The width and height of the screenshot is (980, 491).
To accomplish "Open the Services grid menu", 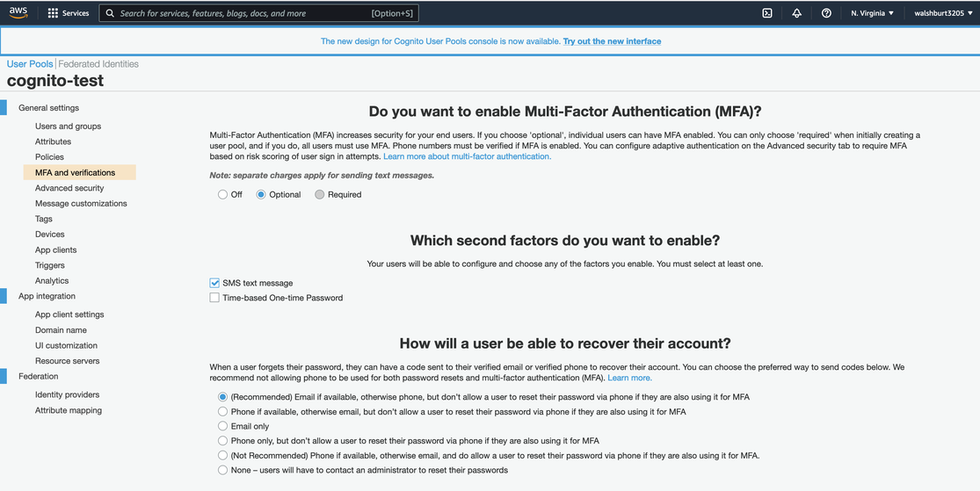I will (69, 13).
